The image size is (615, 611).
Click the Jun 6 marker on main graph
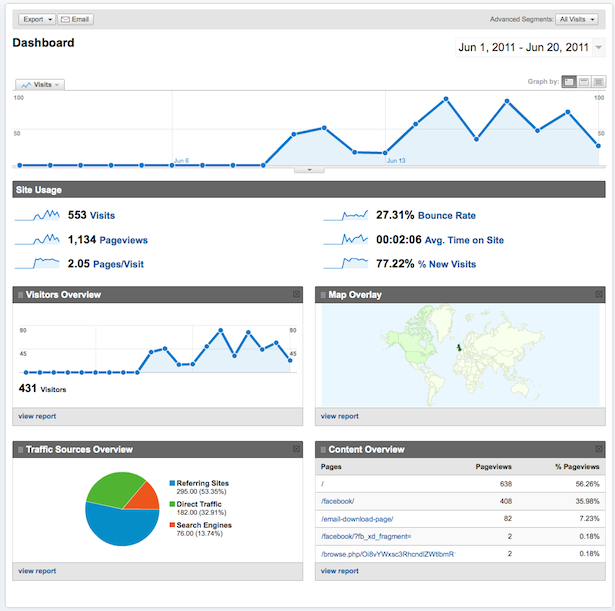181,160
